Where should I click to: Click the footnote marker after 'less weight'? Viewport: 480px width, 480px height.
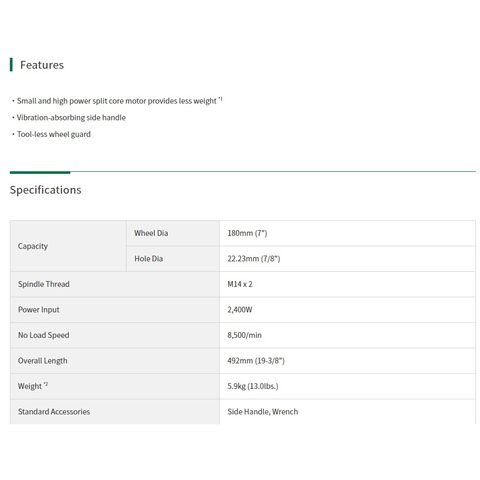pos(220,99)
